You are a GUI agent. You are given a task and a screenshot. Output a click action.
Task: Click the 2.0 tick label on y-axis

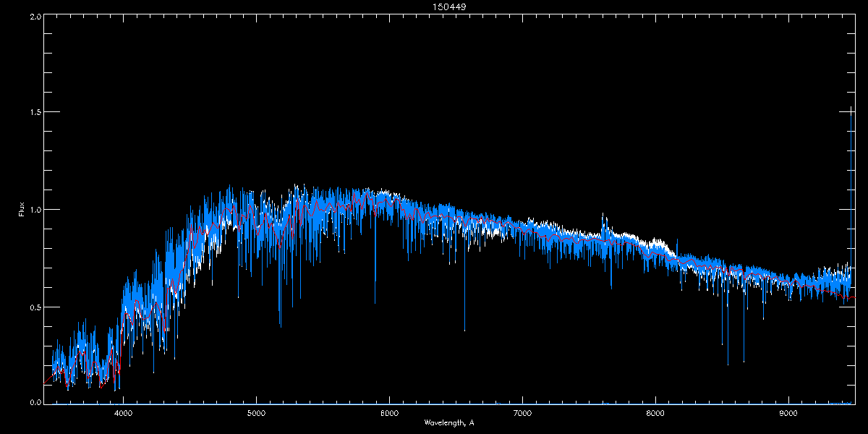tap(35, 15)
